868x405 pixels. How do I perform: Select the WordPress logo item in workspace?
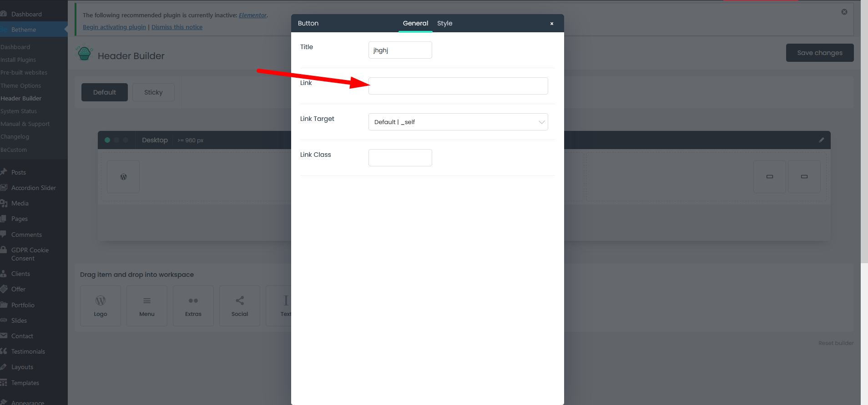click(x=123, y=177)
